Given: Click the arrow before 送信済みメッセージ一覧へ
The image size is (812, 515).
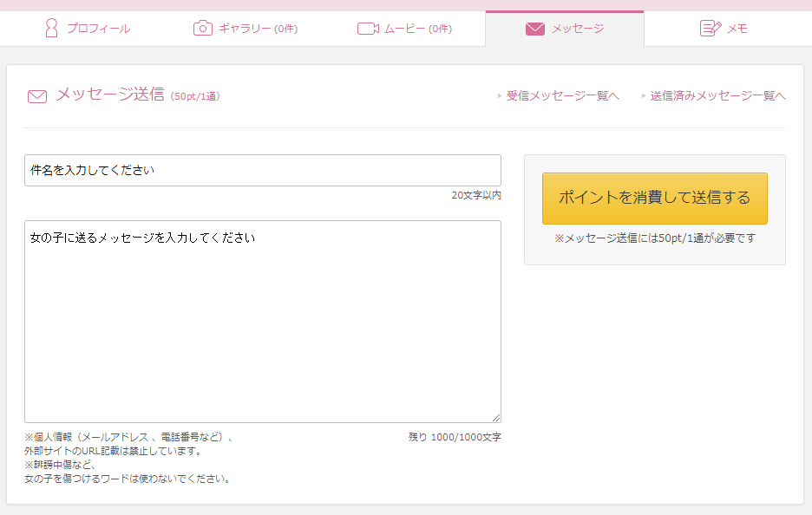Looking at the screenshot, I should 644,96.
